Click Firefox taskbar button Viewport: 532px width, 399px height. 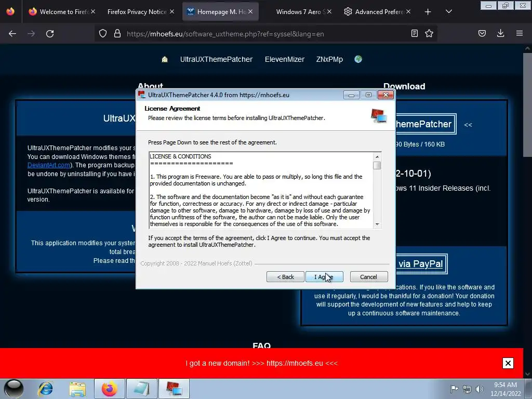click(110, 389)
